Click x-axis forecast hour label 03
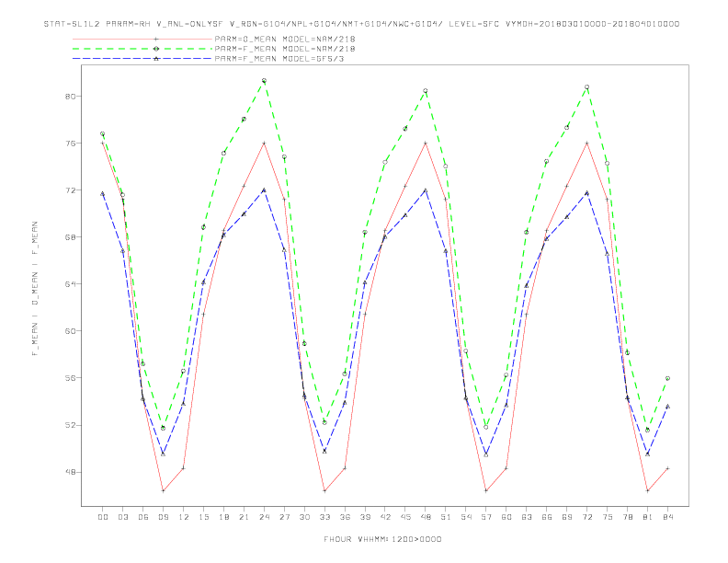Image resolution: width=728 pixels, height=563 pixels. click(122, 517)
